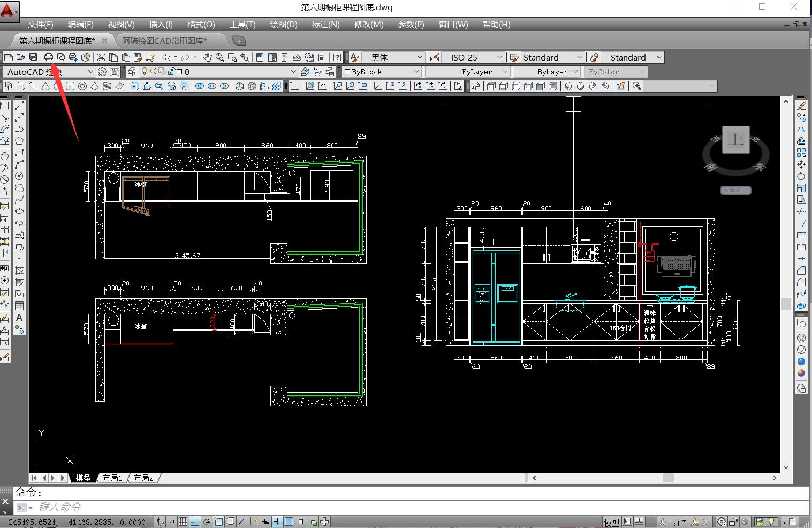Open the ByBlock color control
Image resolution: width=812 pixels, height=528 pixels.
tap(381, 72)
